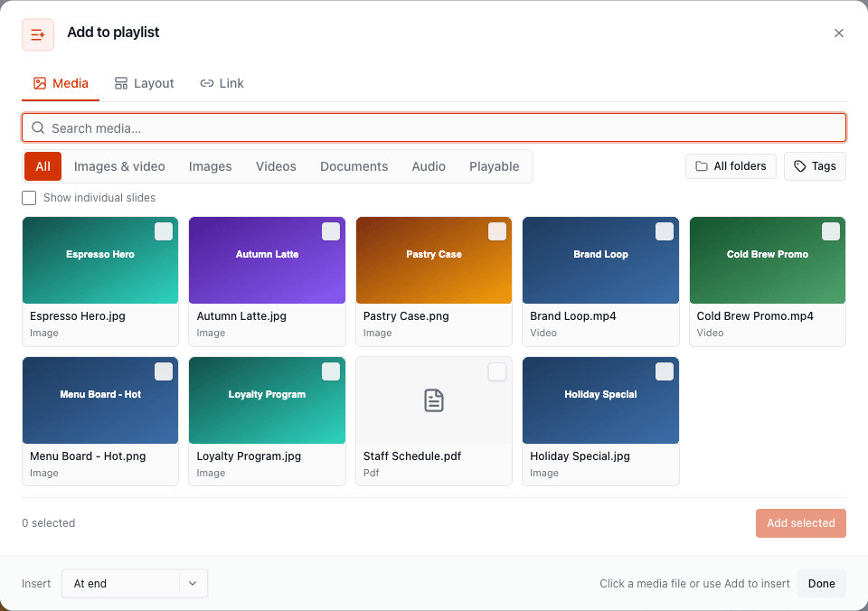Click the Done button
Viewport: 868px width, 611px height.
click(822, 583)
